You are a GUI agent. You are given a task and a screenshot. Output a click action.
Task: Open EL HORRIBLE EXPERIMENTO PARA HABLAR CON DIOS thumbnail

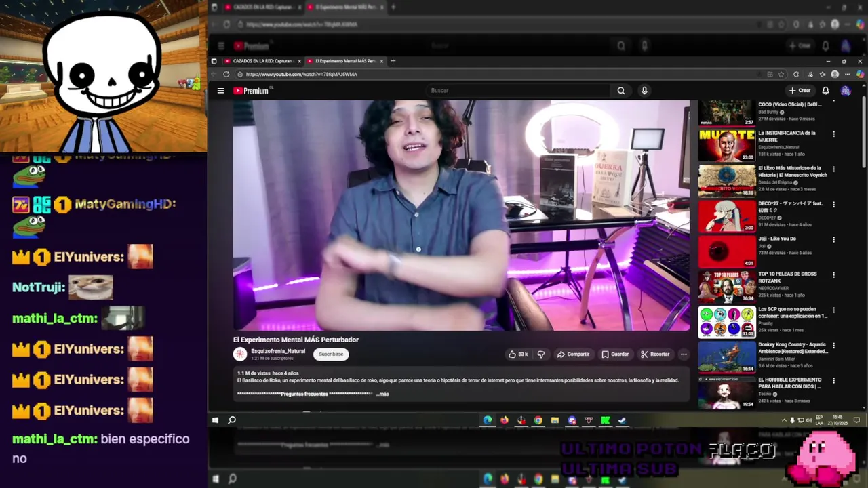pyautogui.click(x=727, y=392)
